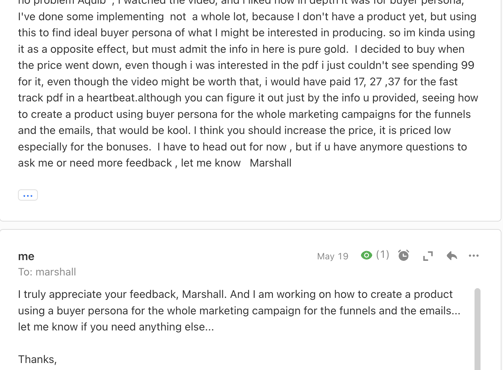This screenshot has height=370, width=503.
Task: Set a reminder with the alarm clock icon
Action: (x=404, y=256)
